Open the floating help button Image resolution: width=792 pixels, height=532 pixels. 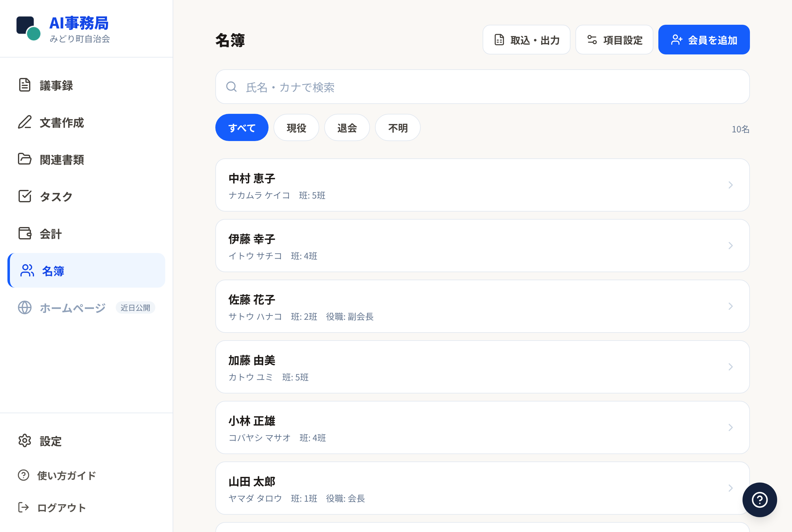point(760,500)
